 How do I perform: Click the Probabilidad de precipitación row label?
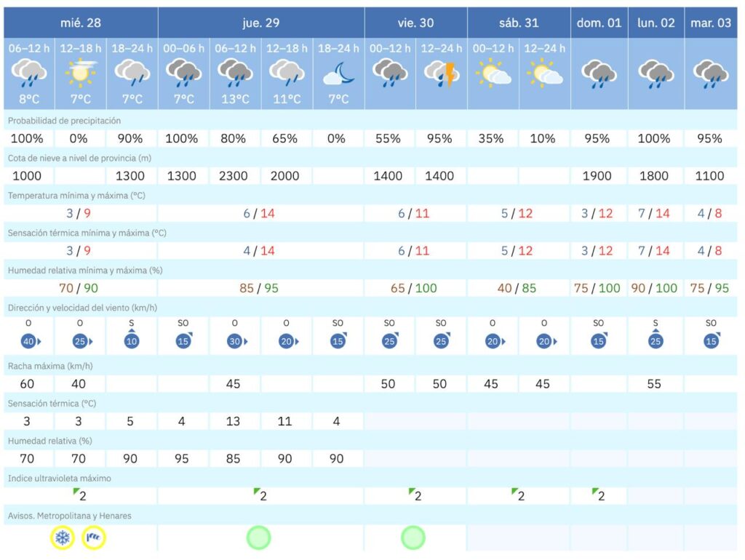tap(65, 120)
